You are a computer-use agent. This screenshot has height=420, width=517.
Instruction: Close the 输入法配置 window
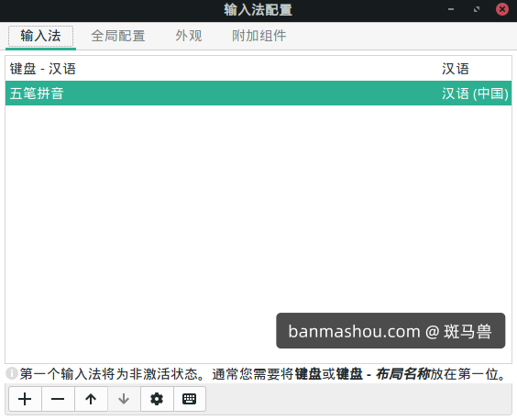[502, 9]
